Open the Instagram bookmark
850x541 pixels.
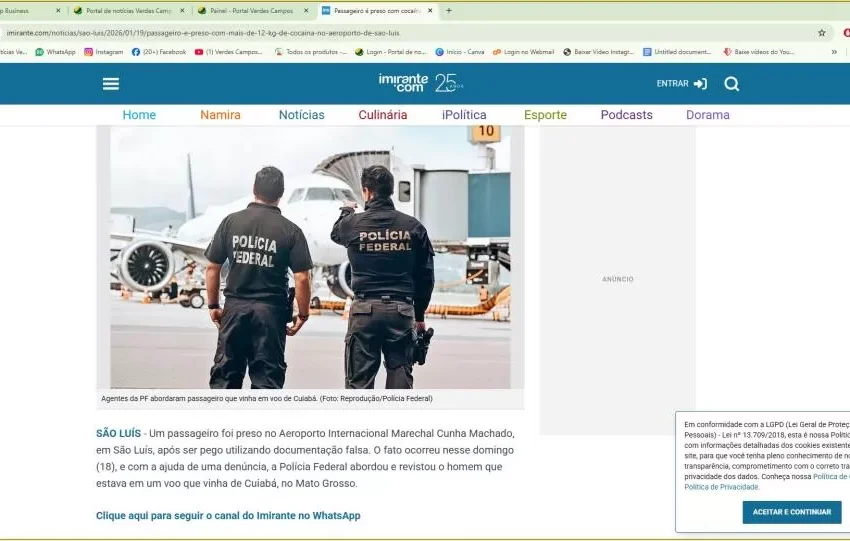pos(104,52)
